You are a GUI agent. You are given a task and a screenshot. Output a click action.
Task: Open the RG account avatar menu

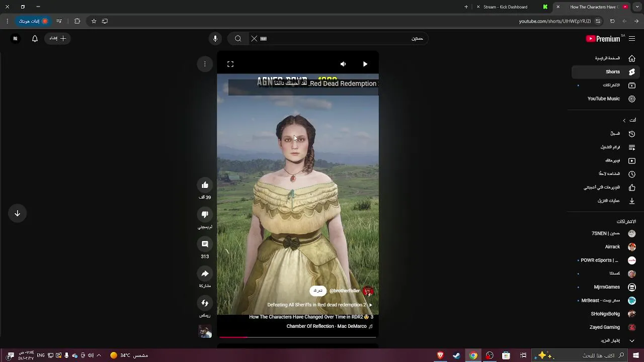pos(15,38)
